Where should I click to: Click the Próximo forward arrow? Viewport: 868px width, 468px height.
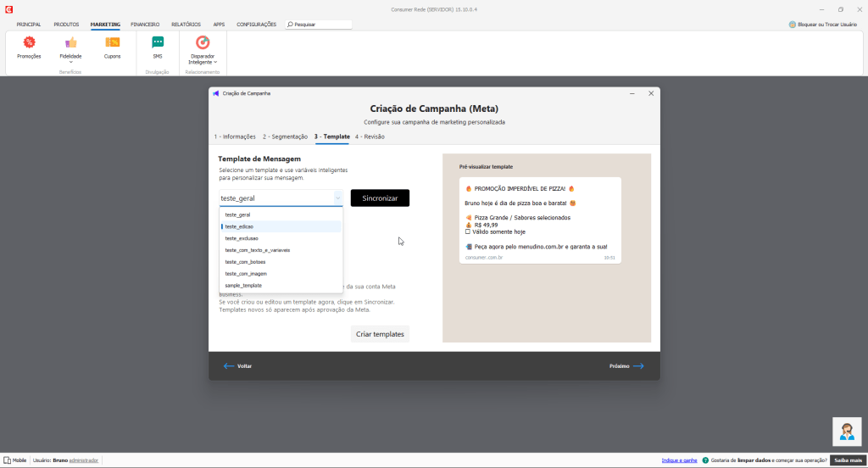click(638, 366)
